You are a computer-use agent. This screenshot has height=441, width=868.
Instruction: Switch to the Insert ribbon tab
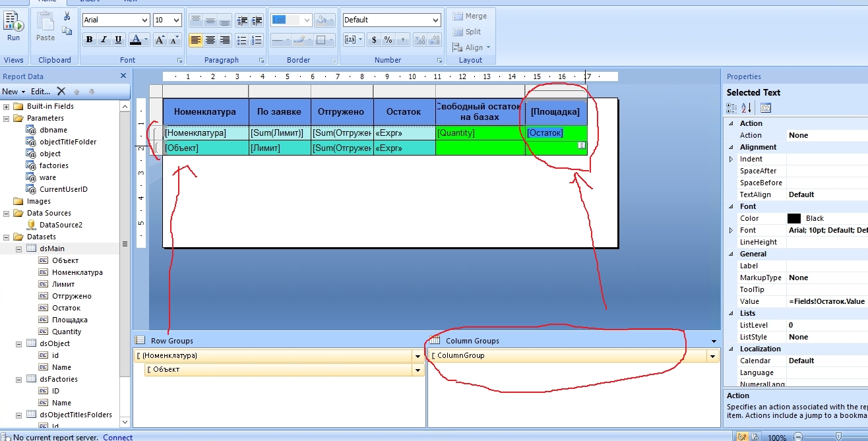(x=90, y=1)
